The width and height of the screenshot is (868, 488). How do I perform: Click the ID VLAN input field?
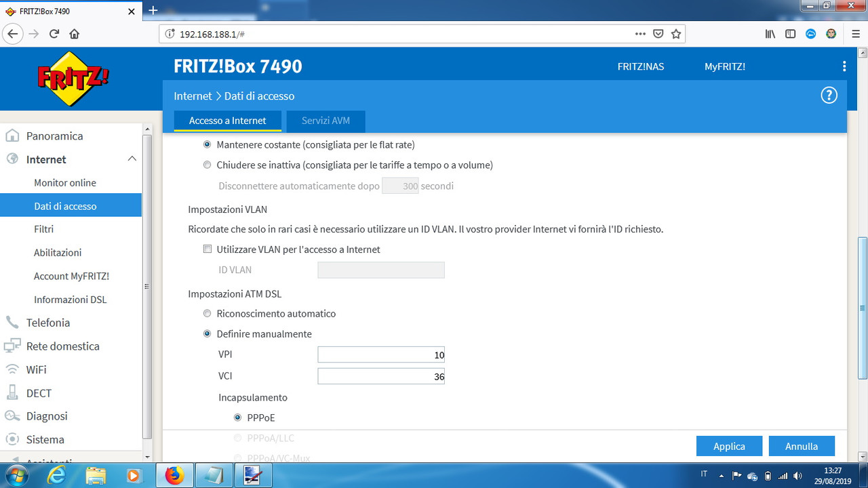coord(381,270)
